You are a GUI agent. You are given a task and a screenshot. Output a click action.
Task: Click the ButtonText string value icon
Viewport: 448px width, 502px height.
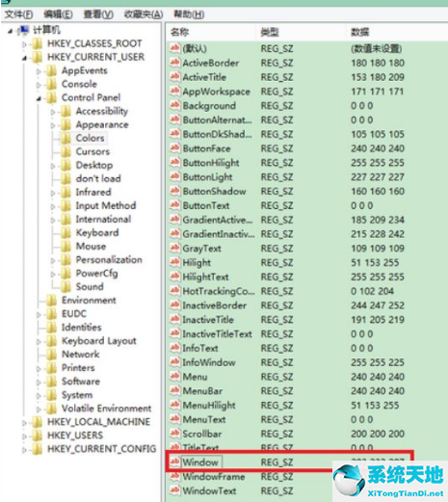click(174, 205)
